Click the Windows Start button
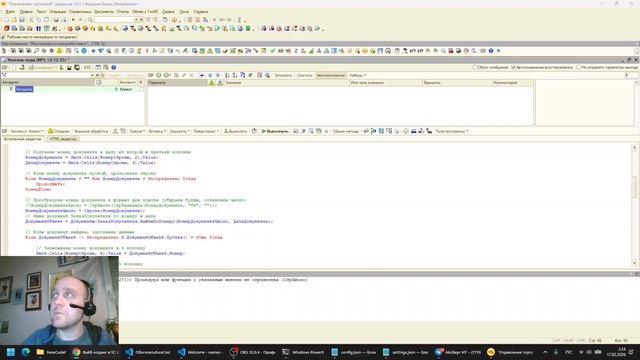This screenshot has height=360, width=640. pyautogui.click(x=11, y=352)
